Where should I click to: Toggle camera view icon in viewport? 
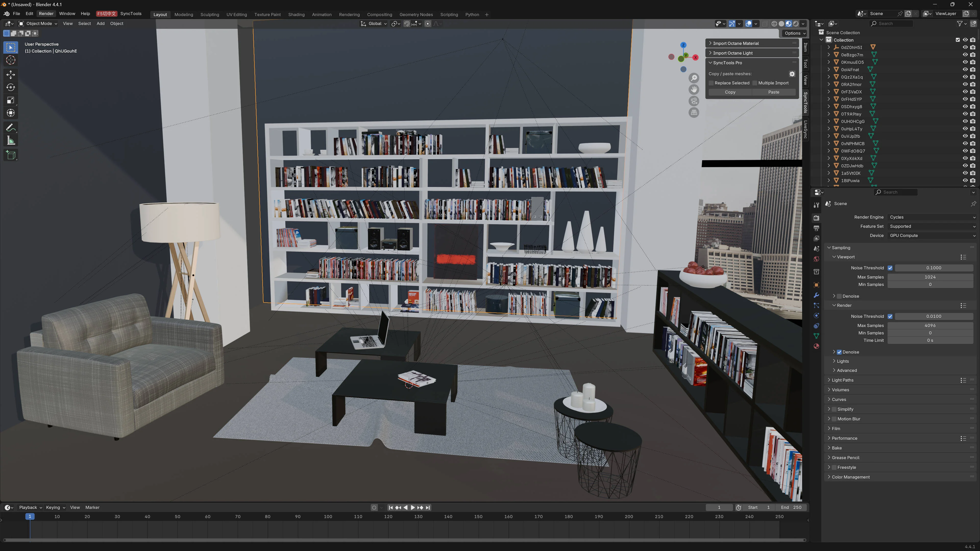694,101
